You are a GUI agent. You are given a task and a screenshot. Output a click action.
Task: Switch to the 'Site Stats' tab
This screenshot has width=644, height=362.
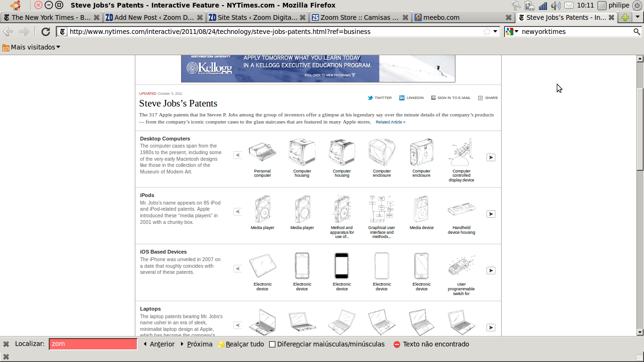[258, 17]
